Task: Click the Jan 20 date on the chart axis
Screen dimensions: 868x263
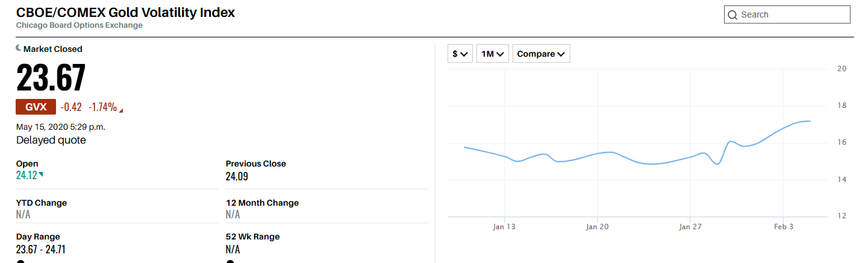Action: point(597,227)
